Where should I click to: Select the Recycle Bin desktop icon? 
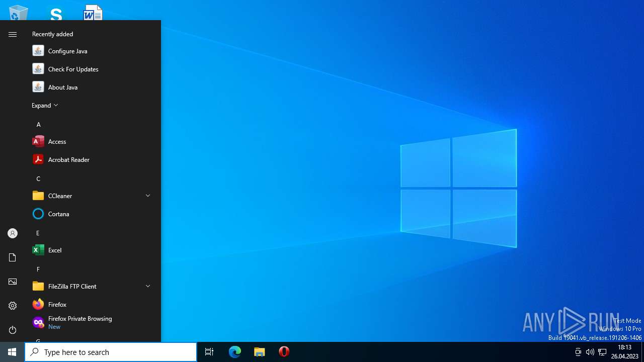[19, 12]
